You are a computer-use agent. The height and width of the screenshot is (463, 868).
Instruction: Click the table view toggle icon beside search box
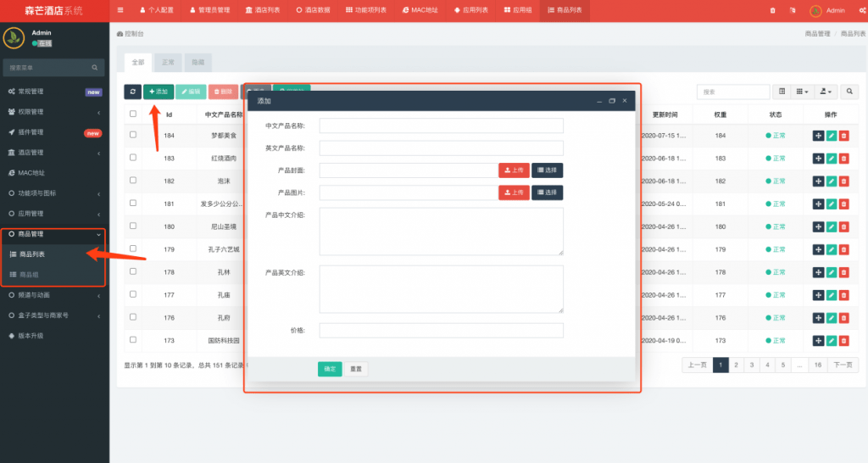[x=782, y=92]
